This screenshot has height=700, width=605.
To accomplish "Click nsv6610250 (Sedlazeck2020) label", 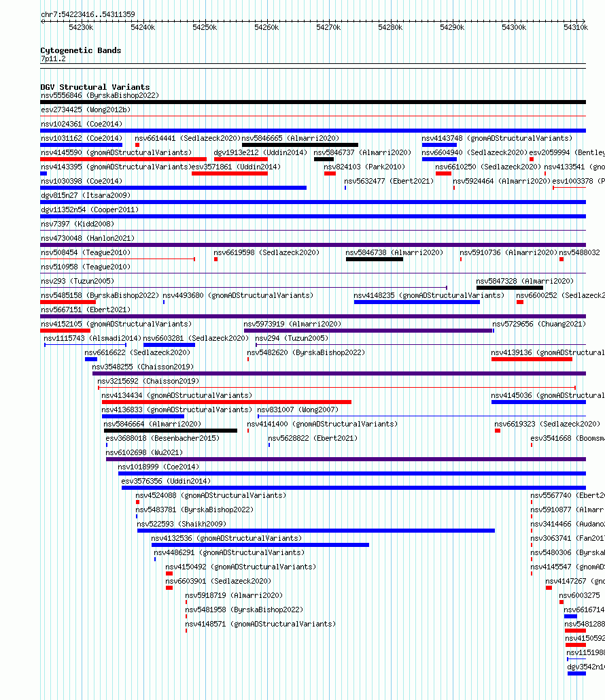I will click(x=488, y=167).
